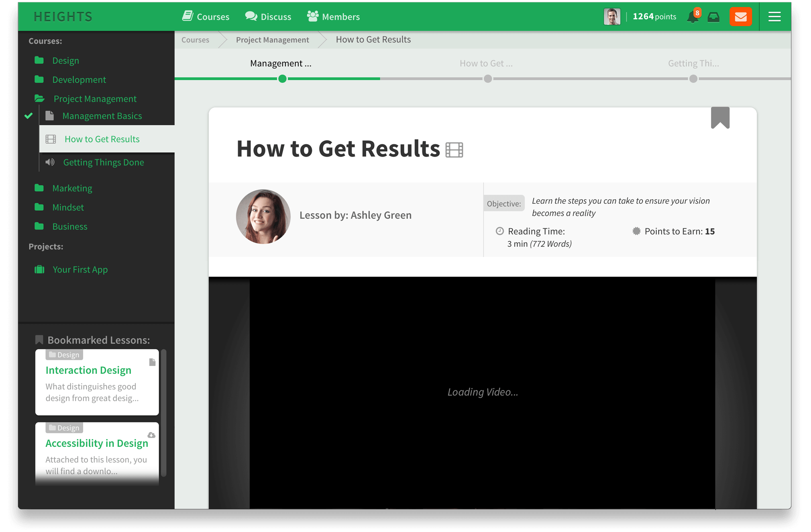Viewport: 811px width, 532px height.
Task: Toggle the Management Basics completion checkmark
Action: [x=29, y=116]
